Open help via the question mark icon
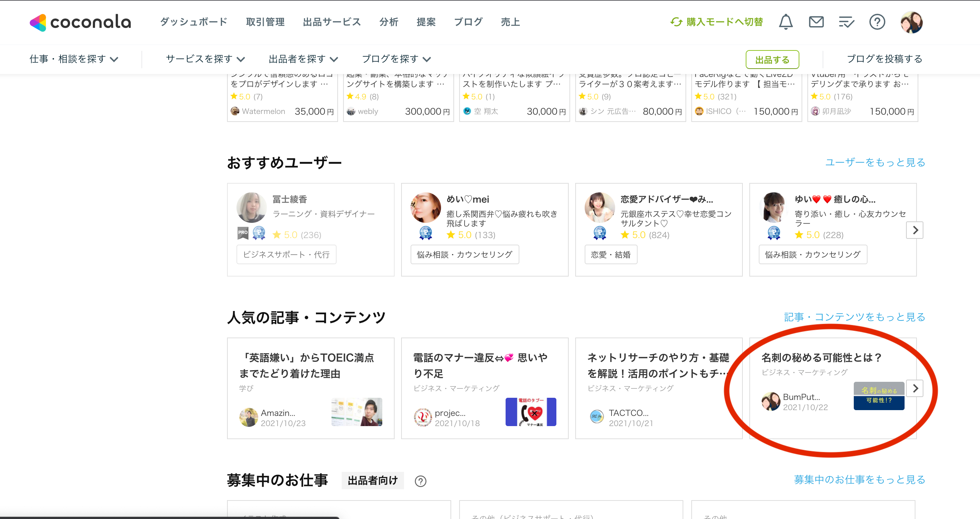The height and width of the screenshot is (519, 980). (x=878, y=22)
